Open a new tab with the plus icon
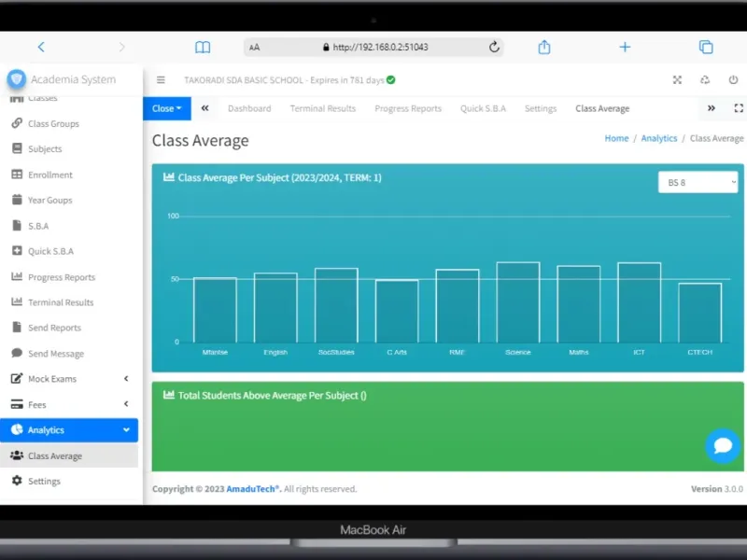747x560 pixels. (x=625, y=47)
